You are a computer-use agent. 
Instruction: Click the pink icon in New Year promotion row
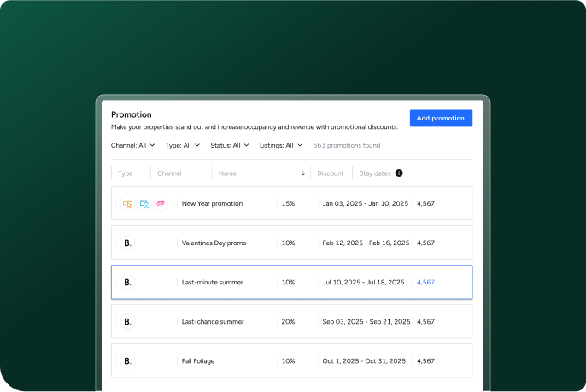click(x=161, y=203)
